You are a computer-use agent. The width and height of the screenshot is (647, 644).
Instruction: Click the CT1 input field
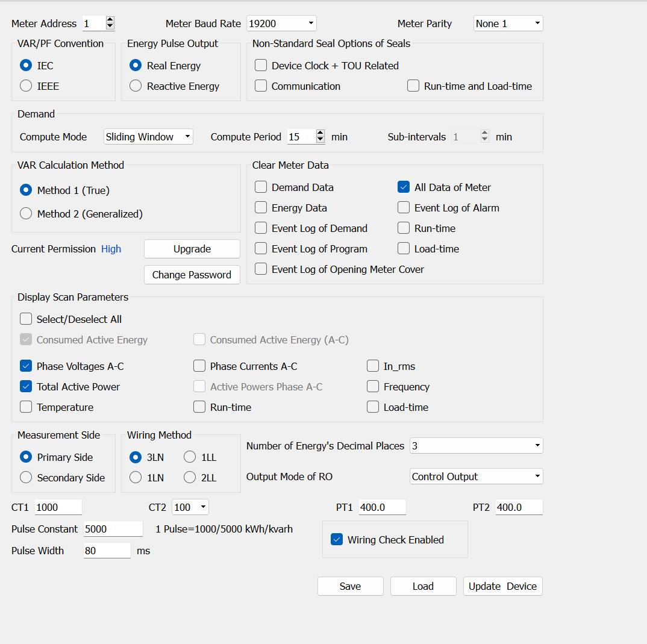pyautogui.click(x=58, y=507)
